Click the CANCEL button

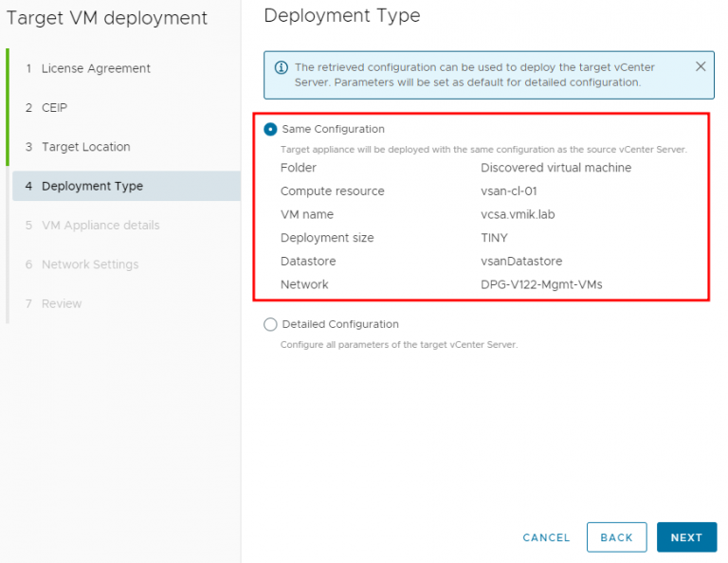(546, 537)
